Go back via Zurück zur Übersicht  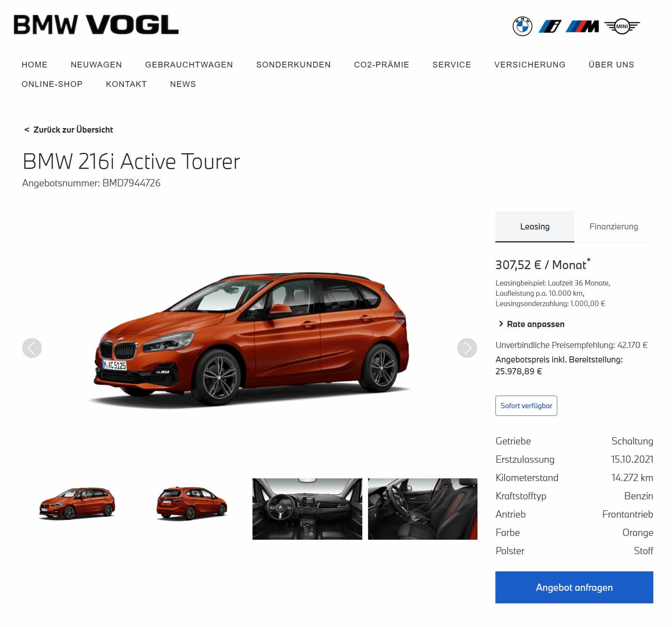pyautogui.click(x=69, y=130)
